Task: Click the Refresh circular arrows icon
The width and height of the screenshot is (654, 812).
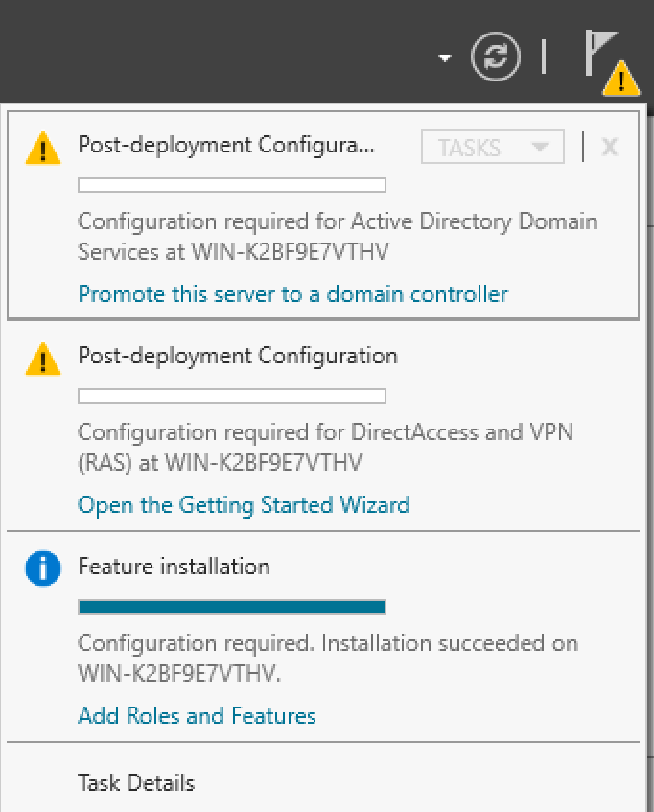Action: [x=496, y=57]
